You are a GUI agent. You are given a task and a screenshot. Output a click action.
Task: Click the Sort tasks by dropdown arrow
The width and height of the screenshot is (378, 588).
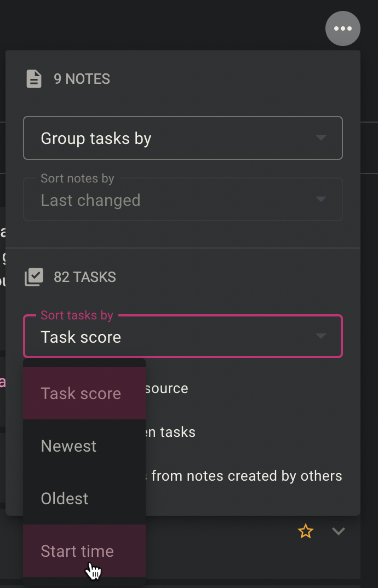tap(321, 336)
